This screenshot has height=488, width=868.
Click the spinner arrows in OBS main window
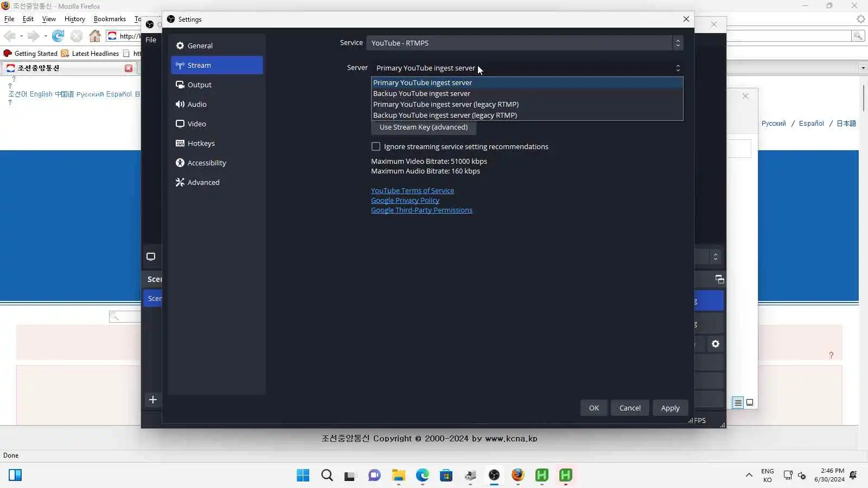click(716, 256)
